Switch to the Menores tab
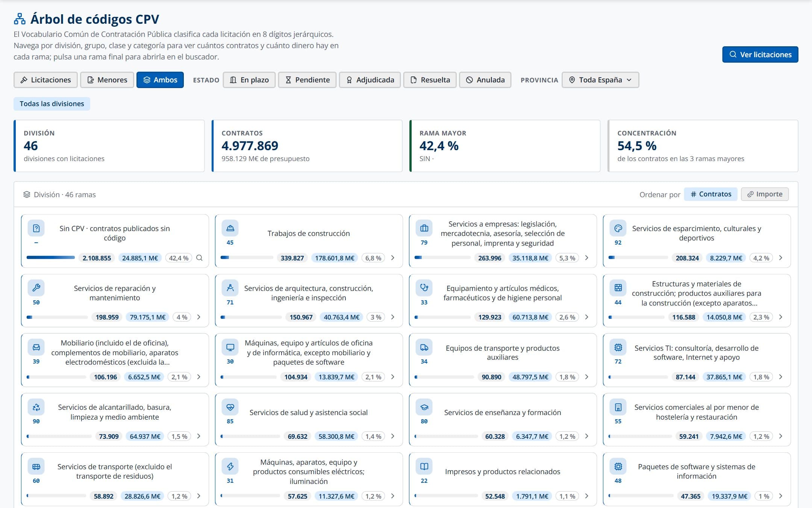 click(x=107, y=80)
